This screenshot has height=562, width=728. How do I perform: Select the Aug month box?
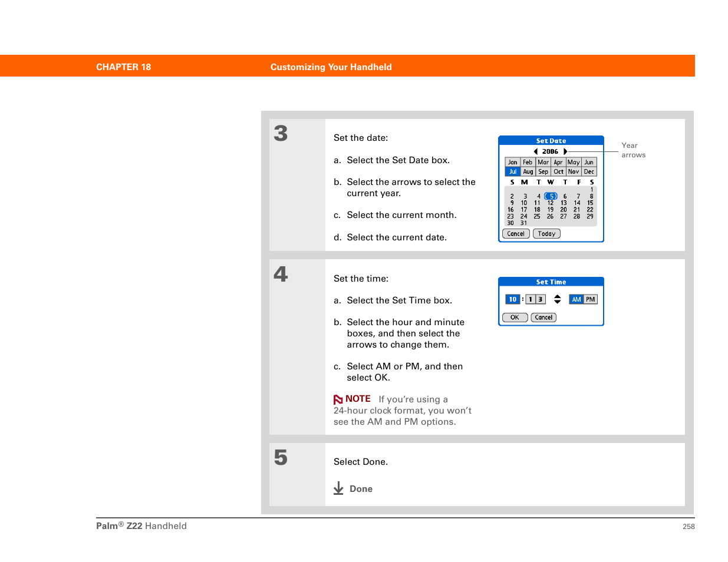pos(528,172)
